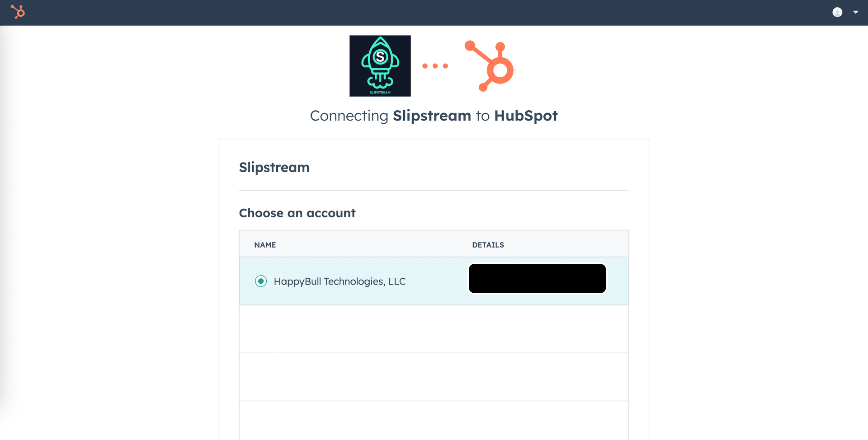This screenshot has height=440, width=868.
Task: Click the blacked-out details box
Action: pos(537,278)
